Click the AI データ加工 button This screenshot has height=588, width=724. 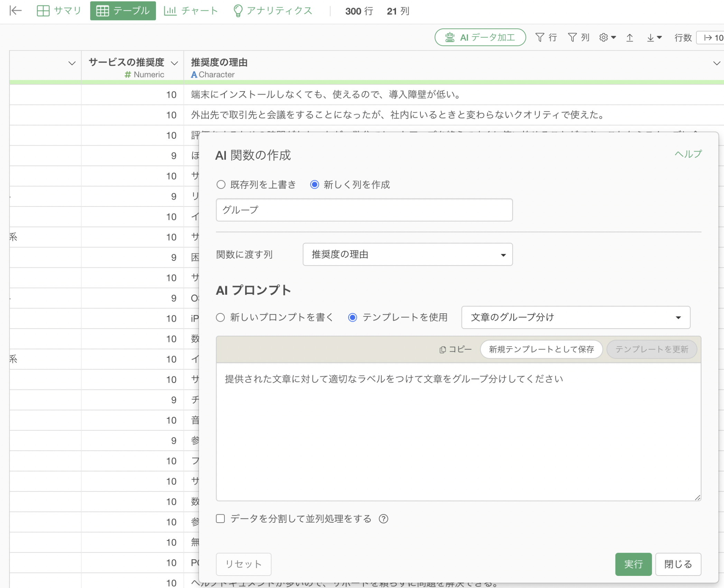click(480, 37)
